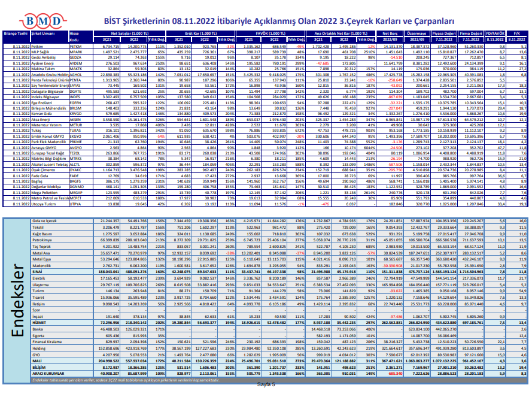Click the ticker 'SAYAS'
Screen dimensions: 532x394
pyautogui.click(x=75, y=86)
